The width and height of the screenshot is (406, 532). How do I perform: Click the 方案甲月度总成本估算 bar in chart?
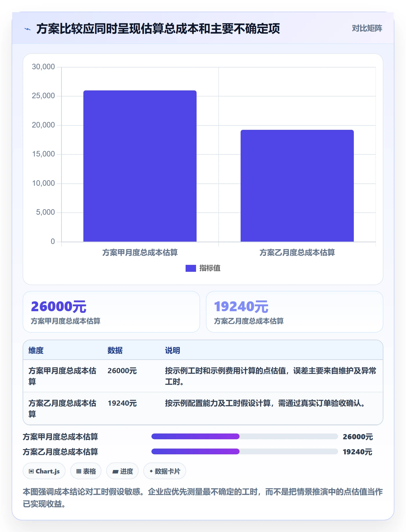point(140,166)
